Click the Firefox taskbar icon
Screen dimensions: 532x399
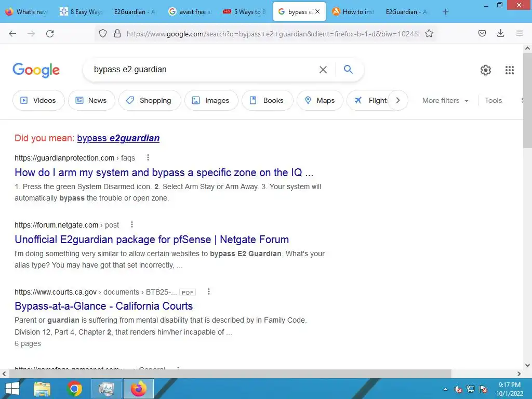pos(139,389)
